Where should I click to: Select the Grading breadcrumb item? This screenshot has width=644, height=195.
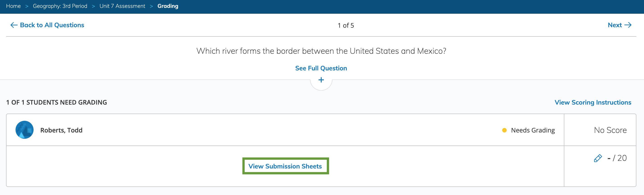tap(168, 6)
